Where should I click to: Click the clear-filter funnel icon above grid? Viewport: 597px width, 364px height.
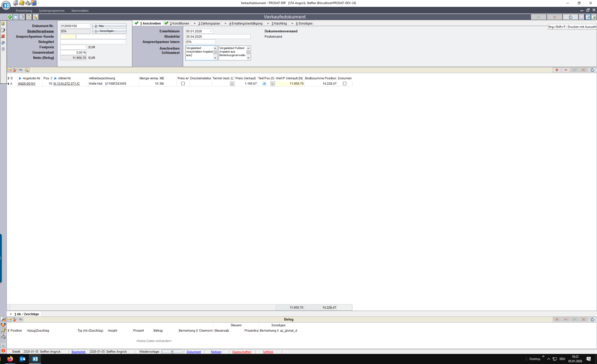(15, 70)
